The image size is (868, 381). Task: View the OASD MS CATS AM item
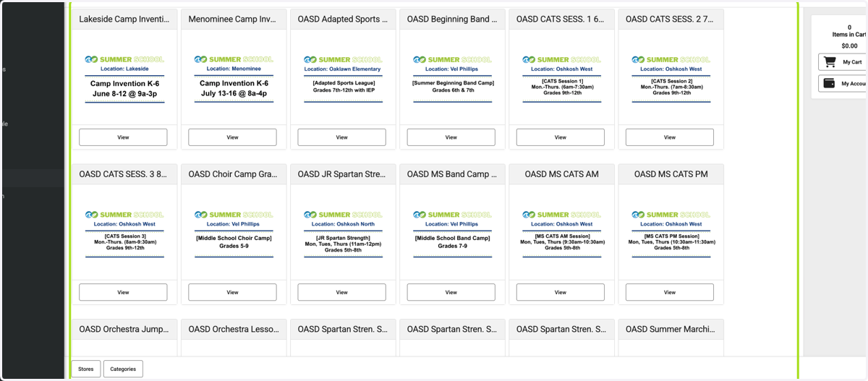pos(560,292)
